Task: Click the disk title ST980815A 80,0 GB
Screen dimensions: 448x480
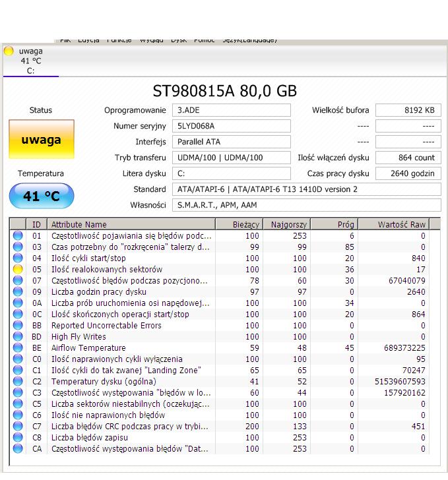Action: [x=224, y=91]
